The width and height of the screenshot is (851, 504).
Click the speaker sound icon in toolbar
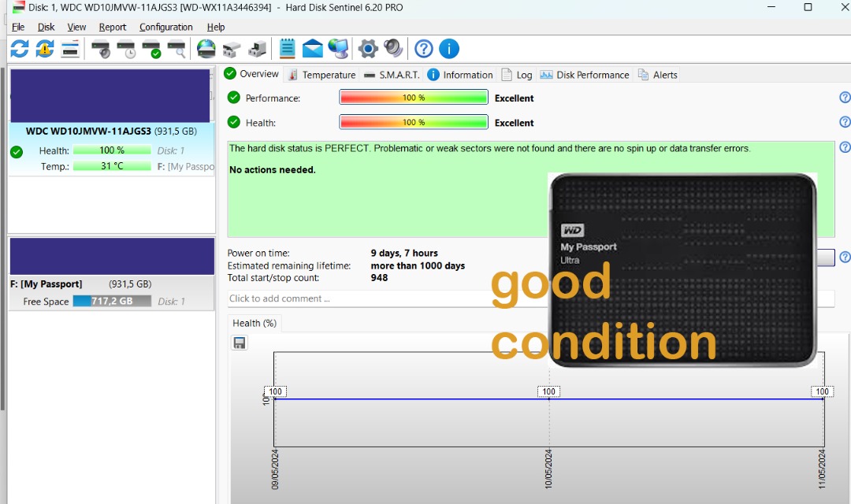(393, 49)
